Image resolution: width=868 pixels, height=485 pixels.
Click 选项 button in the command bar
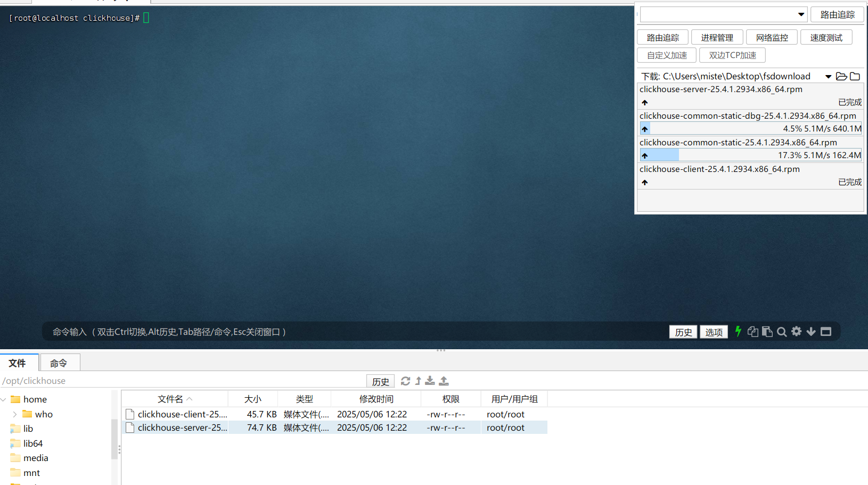point(714,332)
